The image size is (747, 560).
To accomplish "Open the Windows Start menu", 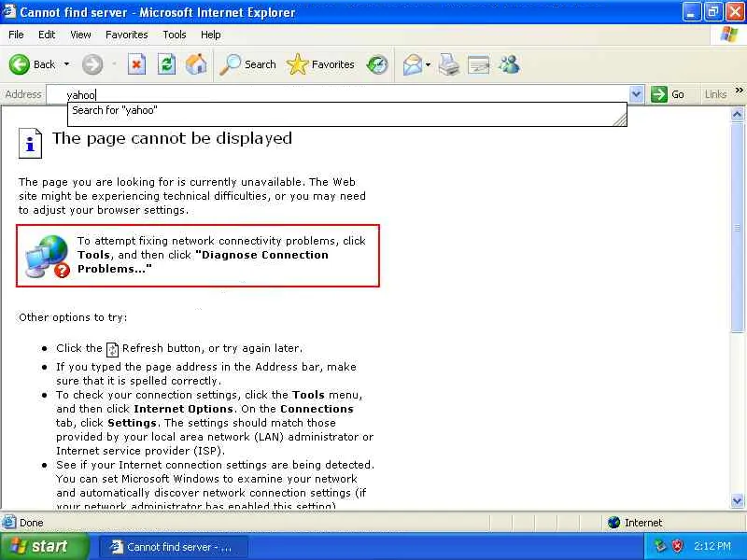I will (45, 546).
